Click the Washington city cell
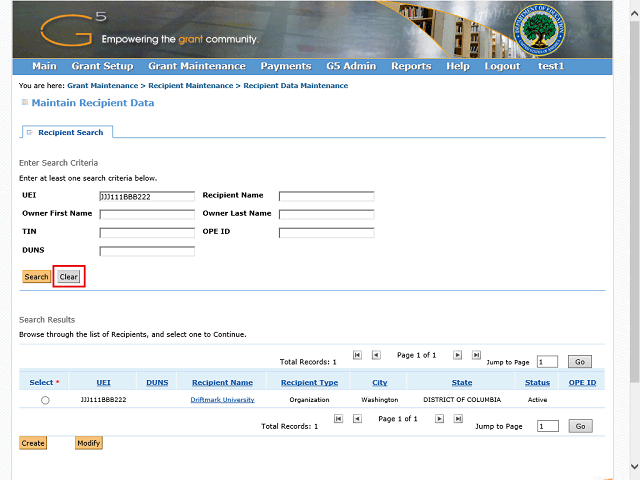The image size is (640, 480). [380, 400]
